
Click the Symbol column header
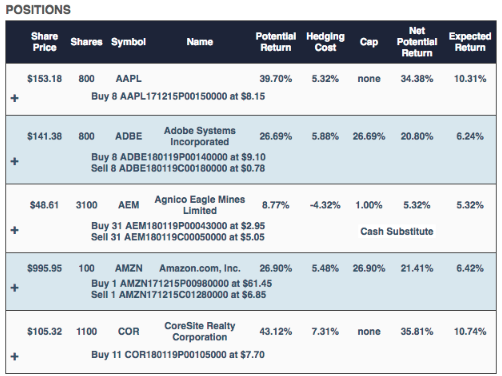point(128,42)
